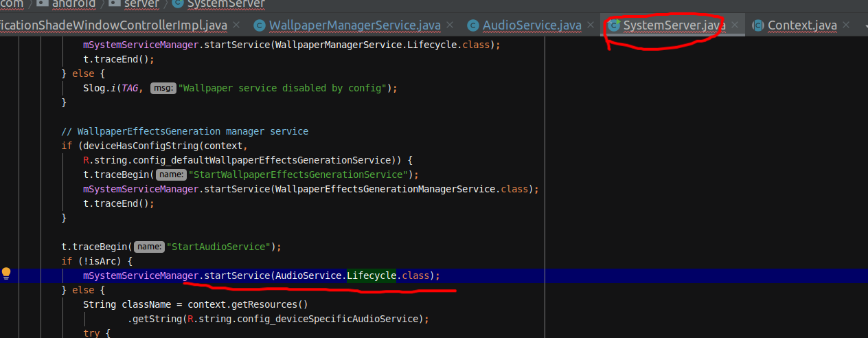The image size is (868, 338).
Task: Click 'AudioService' in the highlighted startService call
Action: click(308, 275)
